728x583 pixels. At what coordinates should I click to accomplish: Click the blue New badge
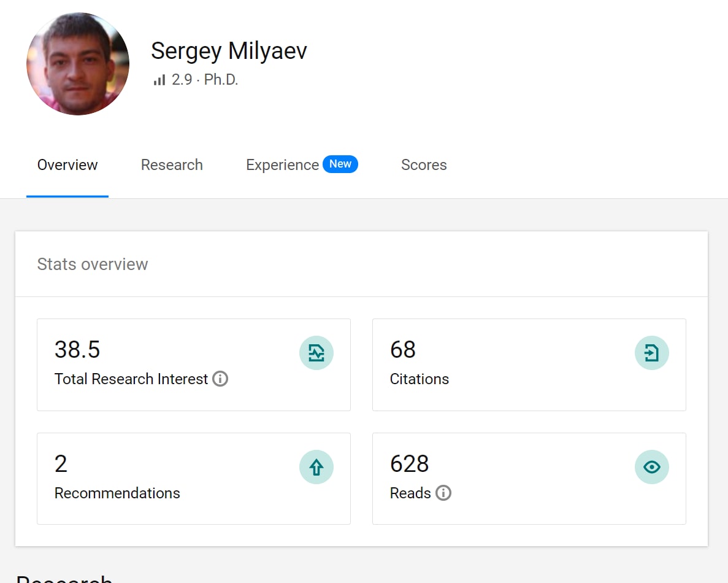click(x=340, y=164)
